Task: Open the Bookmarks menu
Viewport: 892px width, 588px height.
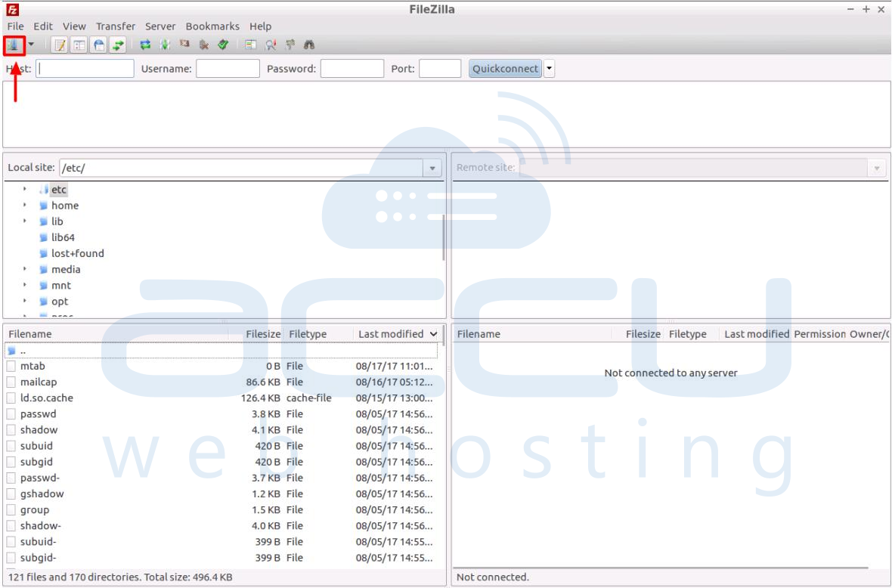Action: click(212, 26)
